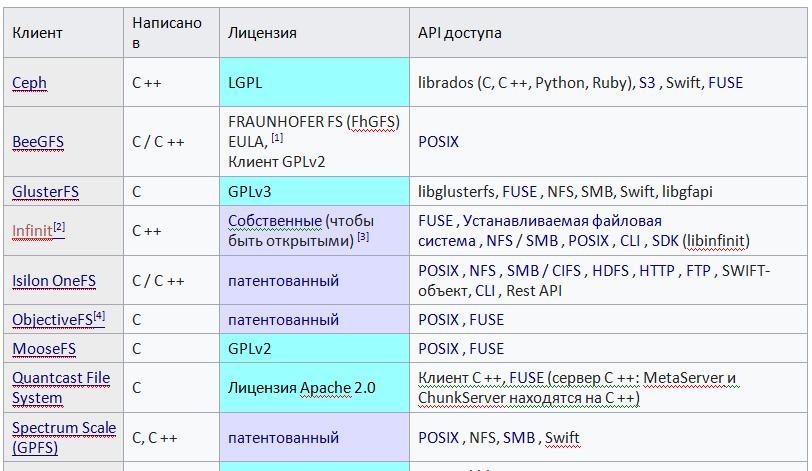This screenshot has width=812, height=471.
Task: Click the CIFS link in the Isilon OneFS row
Action: click(566, 271)
